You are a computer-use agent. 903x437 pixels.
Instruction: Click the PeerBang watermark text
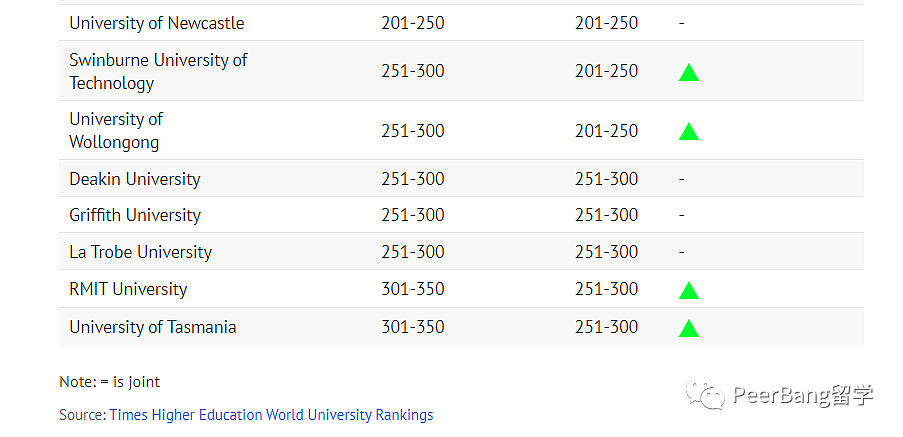(x=803, y=396)
